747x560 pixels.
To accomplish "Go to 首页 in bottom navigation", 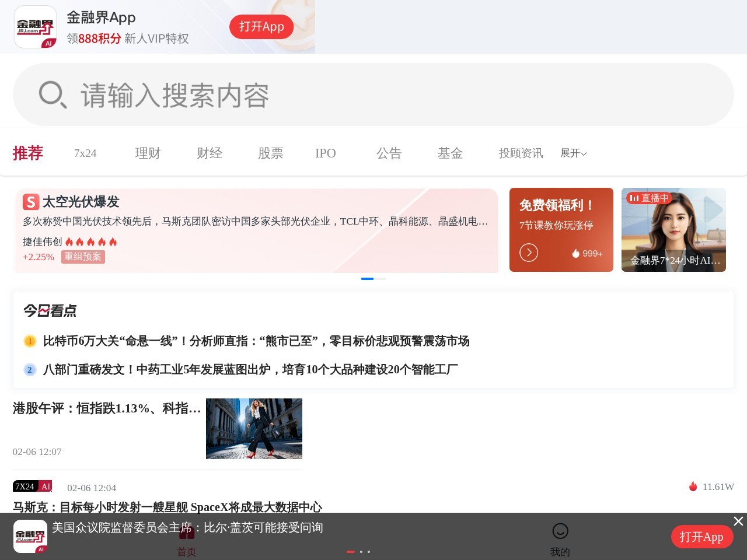I will tap(187, 541).
